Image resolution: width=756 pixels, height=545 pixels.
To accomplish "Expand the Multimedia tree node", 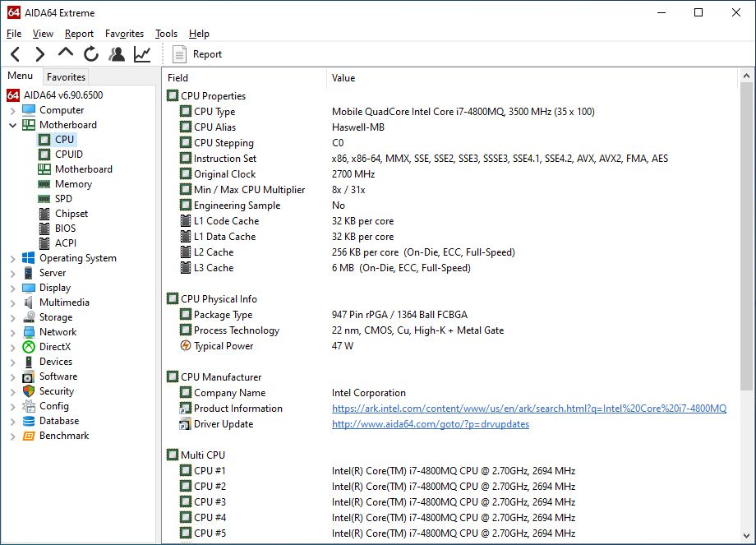I will click(x=12, y=303).
